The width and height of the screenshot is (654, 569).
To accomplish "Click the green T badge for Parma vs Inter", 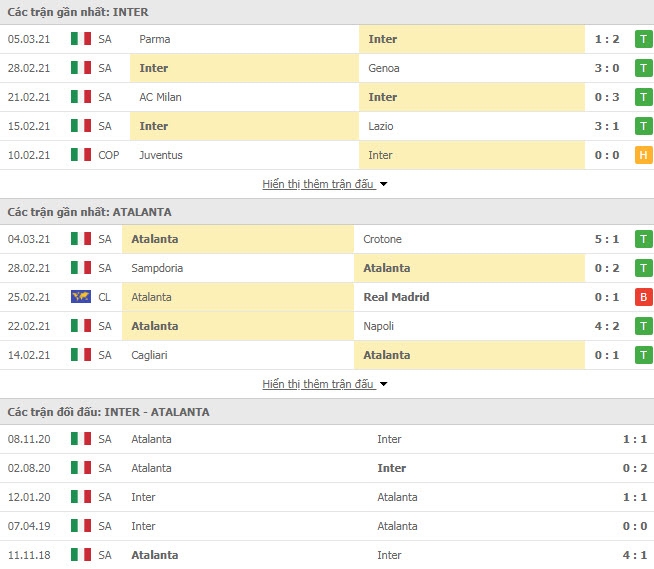I will tap(644, 39).
